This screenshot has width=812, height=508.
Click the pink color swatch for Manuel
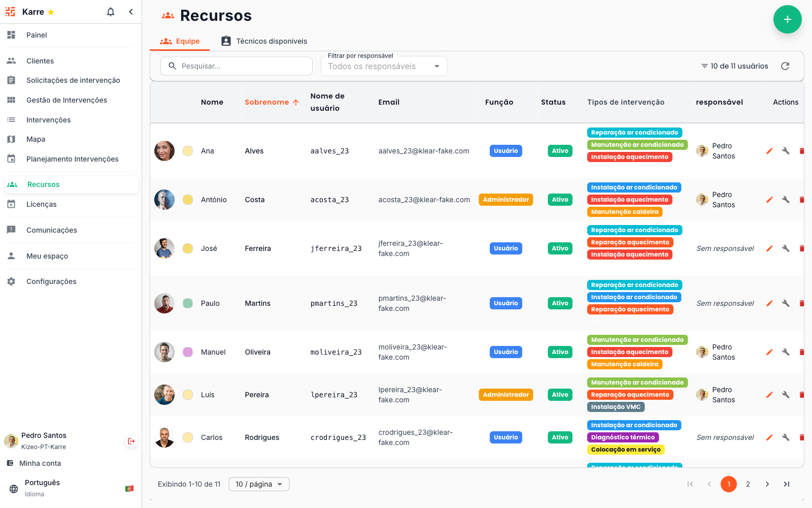[x=188, y=352]
